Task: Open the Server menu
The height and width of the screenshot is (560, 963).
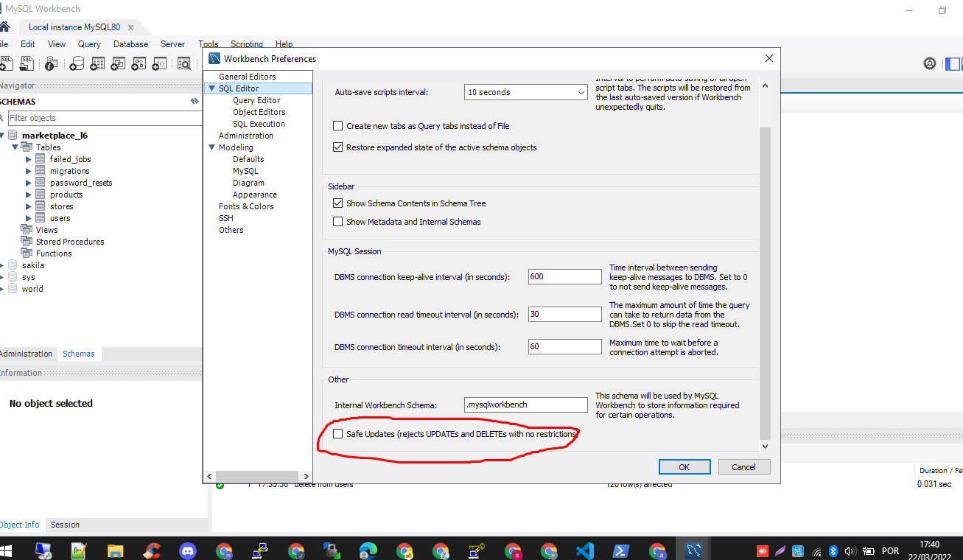Action: pos(172,44)
